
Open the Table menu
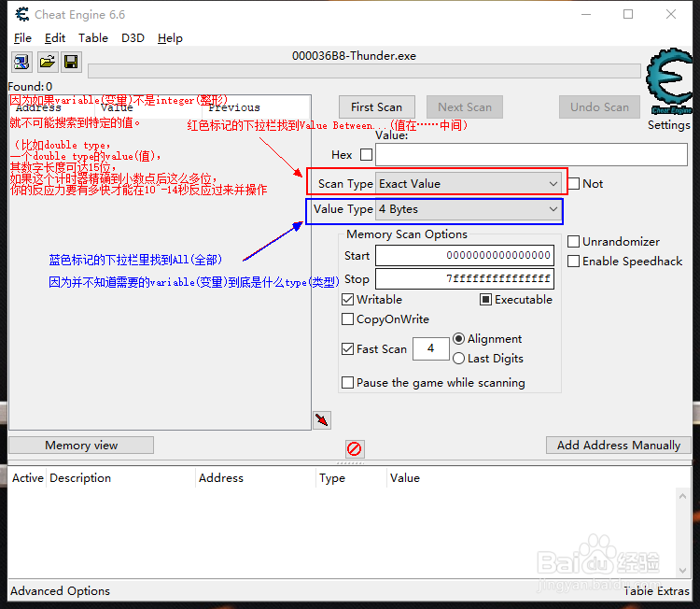point(93,38)
